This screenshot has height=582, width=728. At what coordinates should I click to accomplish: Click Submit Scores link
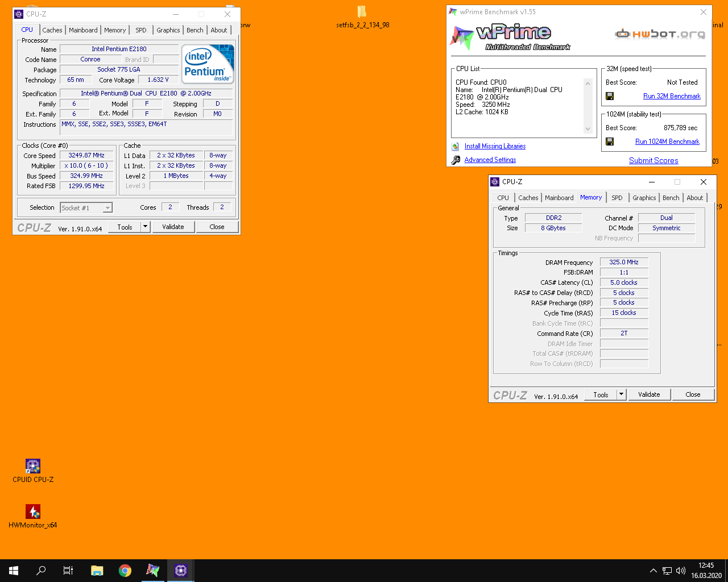[x=653, y=160]
